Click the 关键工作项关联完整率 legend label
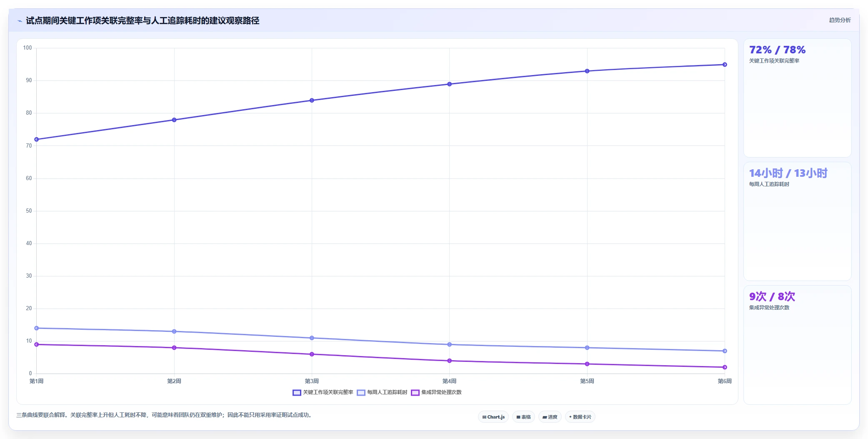 [328, 392]
